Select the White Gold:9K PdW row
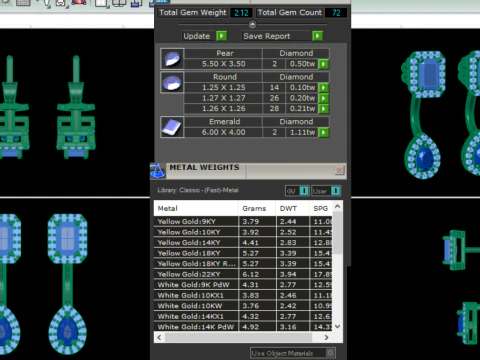This screenshot has height=360, width=480. pos(243,285)
